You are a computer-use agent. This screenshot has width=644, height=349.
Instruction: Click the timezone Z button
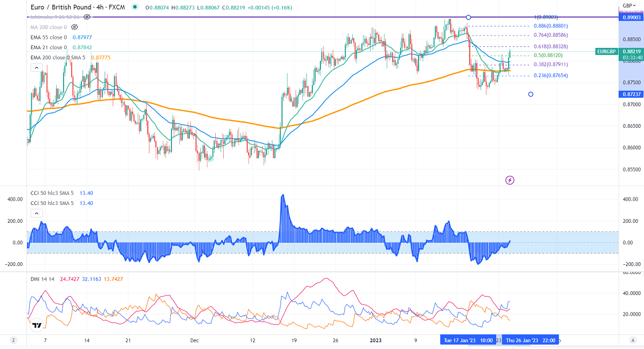click(x=13, y=340)
